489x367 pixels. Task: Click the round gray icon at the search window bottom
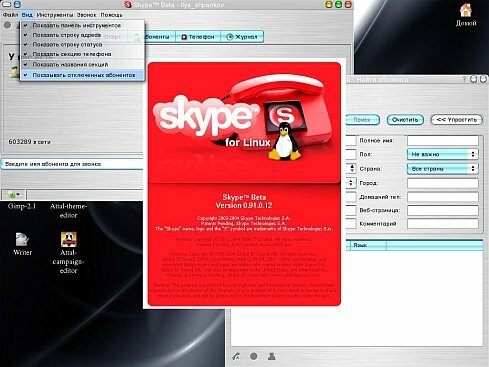coord(254,356)
